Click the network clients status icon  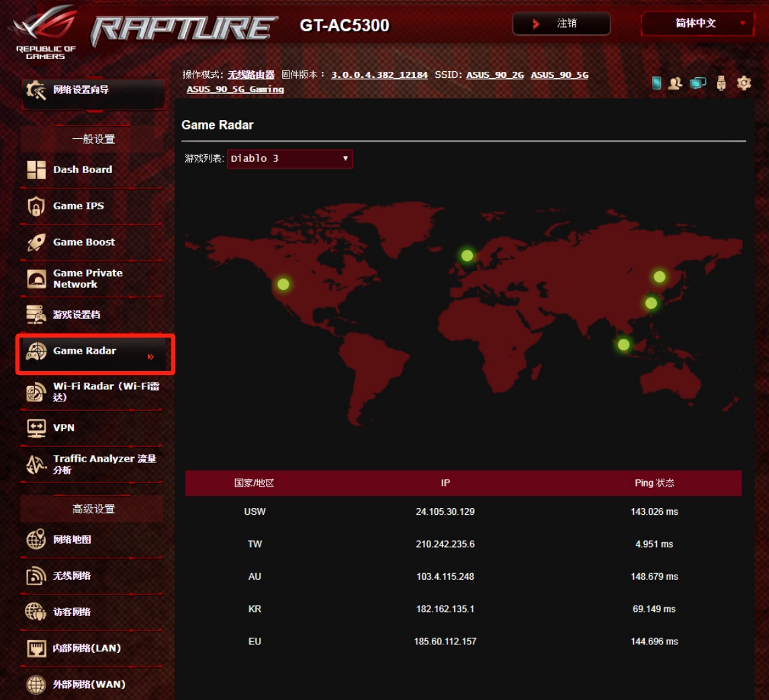tap(698, 83)
